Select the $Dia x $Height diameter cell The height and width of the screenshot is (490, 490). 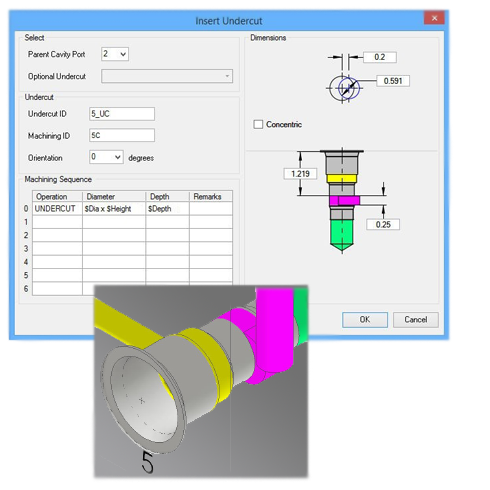click(114, 209)
